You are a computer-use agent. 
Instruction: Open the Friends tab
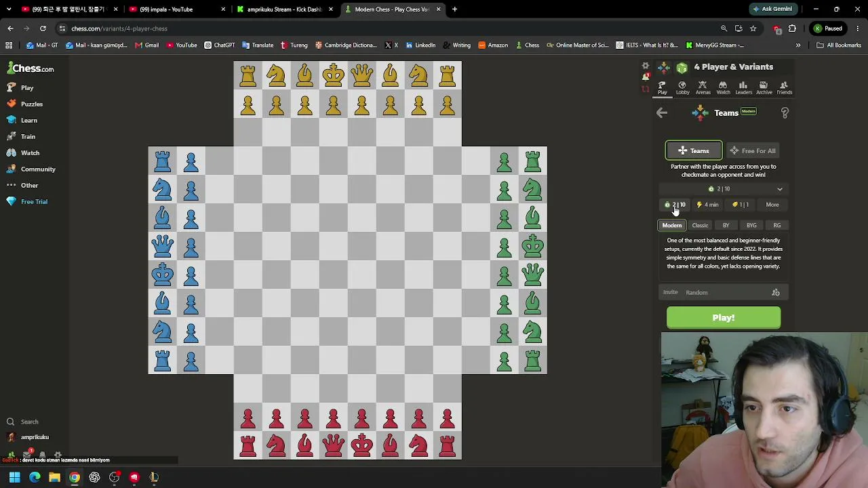(x=784, y=88)
